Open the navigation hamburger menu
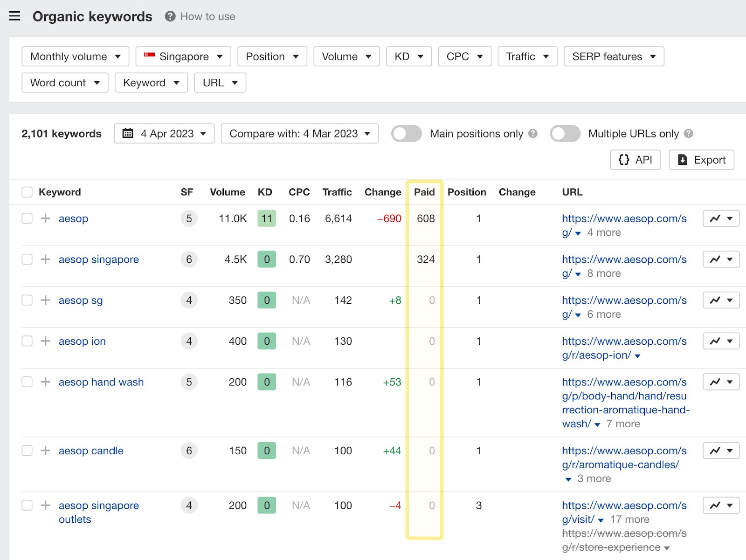Screen dimensions: 746x560 15,16
